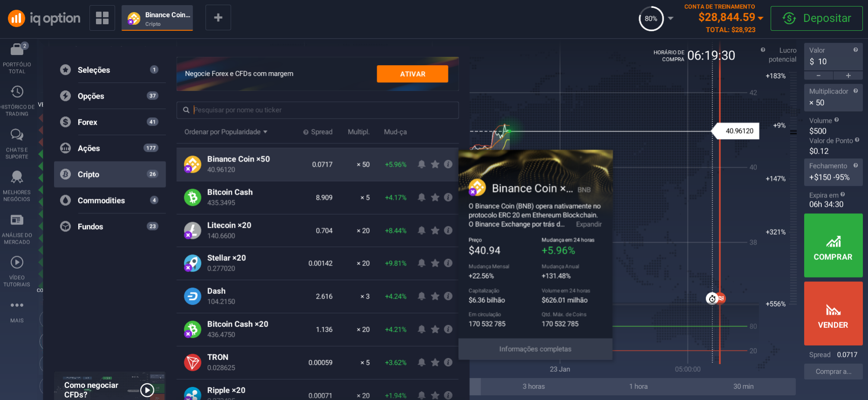
Task: Favorite TRON with star
Action: point(435,362)
